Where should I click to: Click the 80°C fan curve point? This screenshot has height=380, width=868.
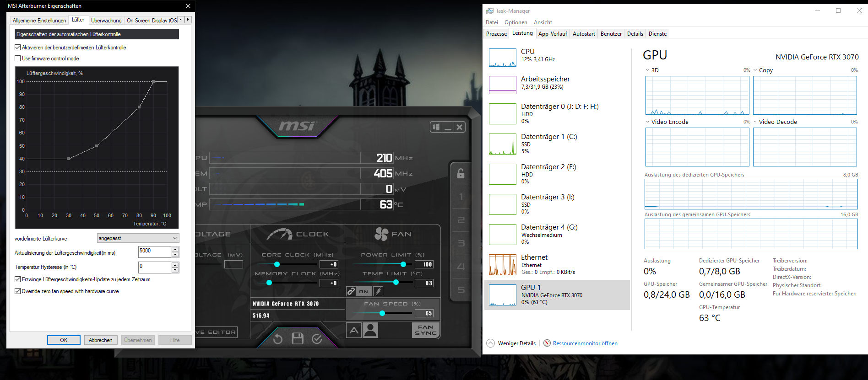point(139,107)
